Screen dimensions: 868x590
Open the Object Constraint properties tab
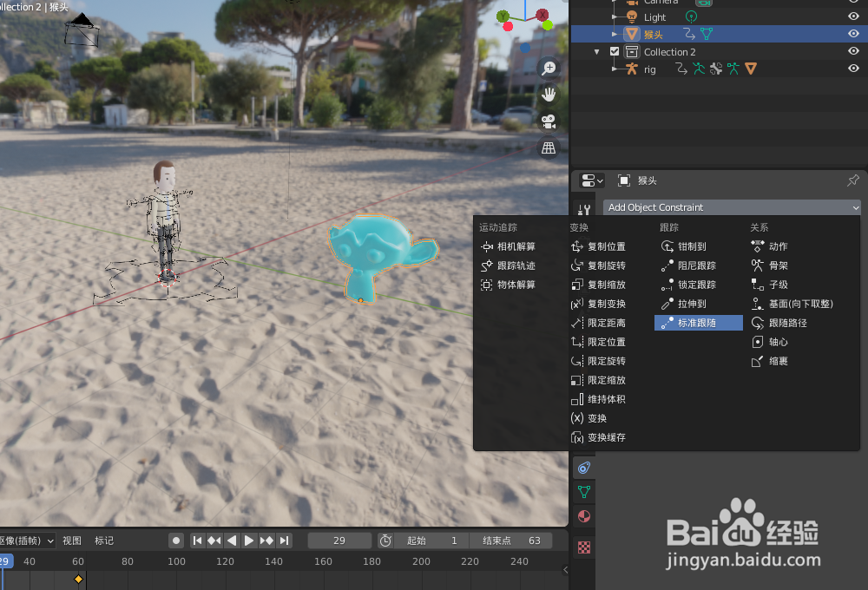[584, 468]
